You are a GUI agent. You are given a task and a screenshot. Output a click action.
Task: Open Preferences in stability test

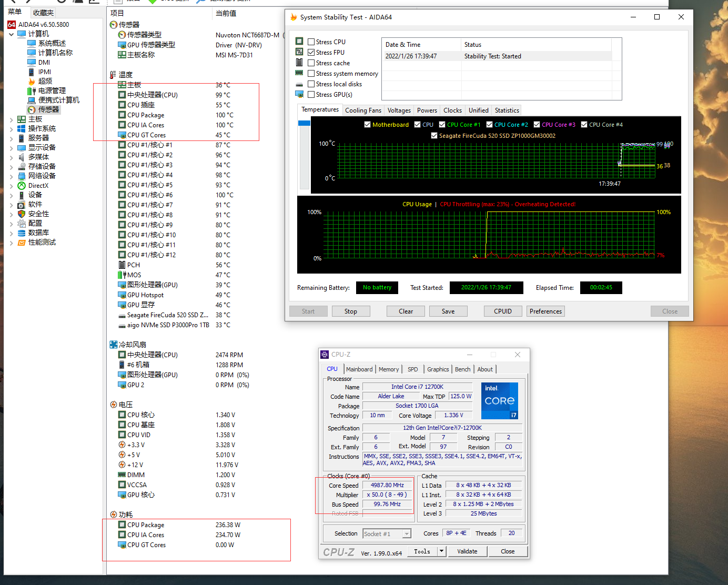[x=546, y=311]
